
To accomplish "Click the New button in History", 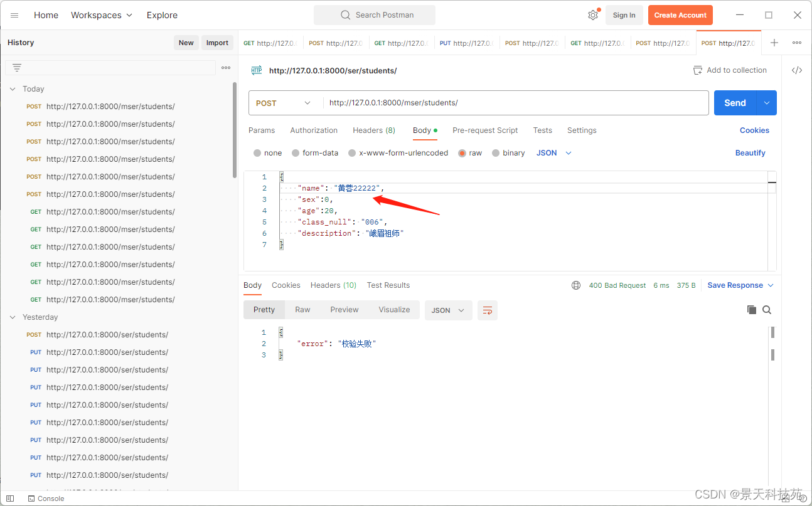I will click(x=186, y=43).
